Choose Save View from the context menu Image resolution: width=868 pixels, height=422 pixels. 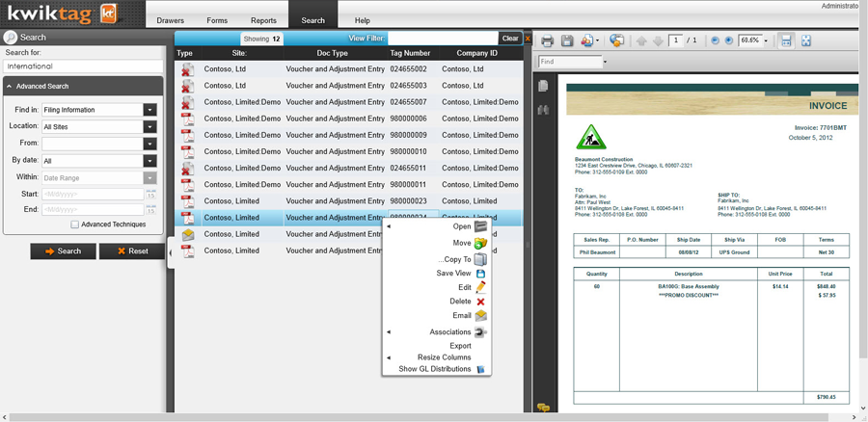coord(437,274)
